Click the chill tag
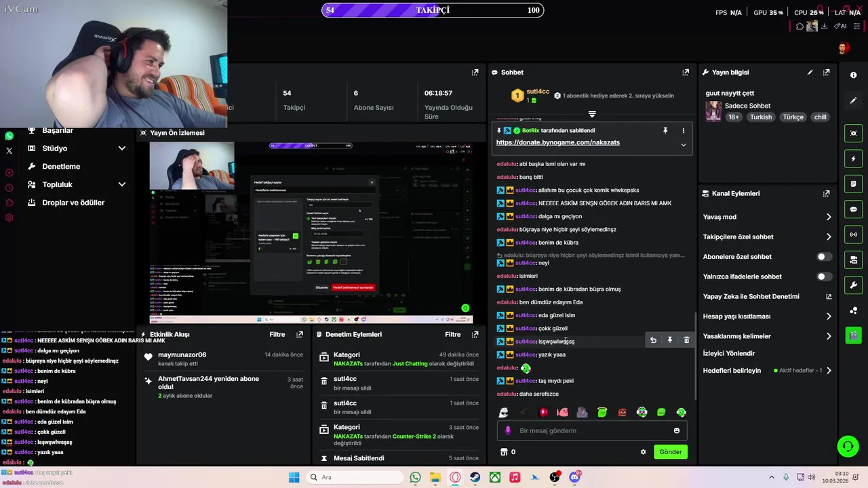Viewport: 868px width, 488px height. (x=820, y=117)
